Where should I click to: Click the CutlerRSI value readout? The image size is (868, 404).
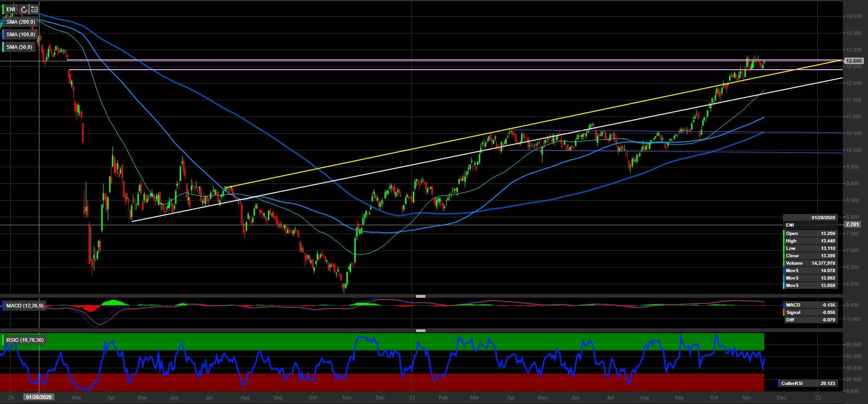(809, 384)
